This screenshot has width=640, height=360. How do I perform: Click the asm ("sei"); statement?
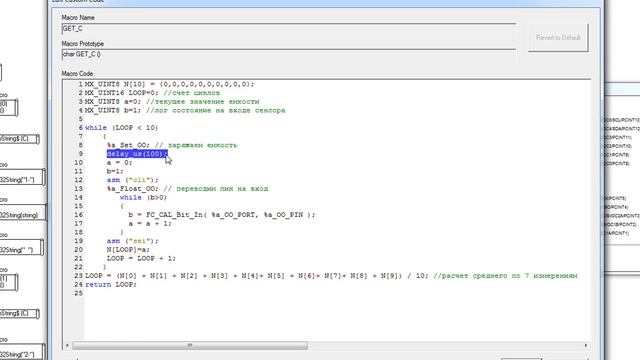point(133,241)
